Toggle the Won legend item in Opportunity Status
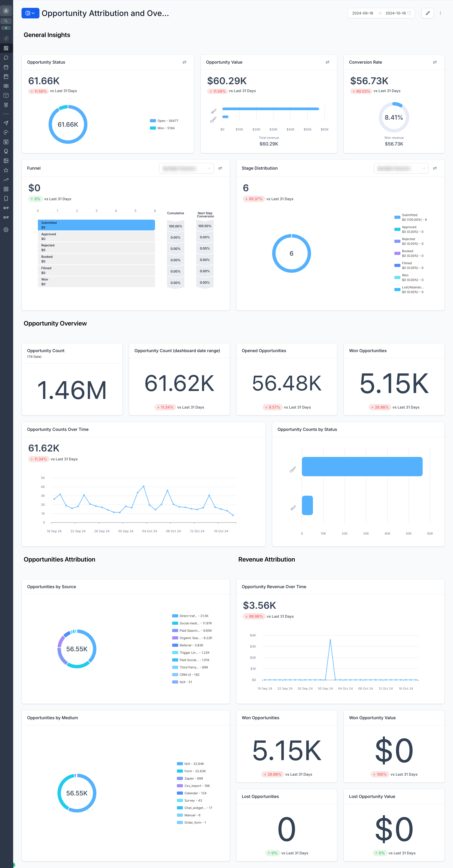 point(162,128)
